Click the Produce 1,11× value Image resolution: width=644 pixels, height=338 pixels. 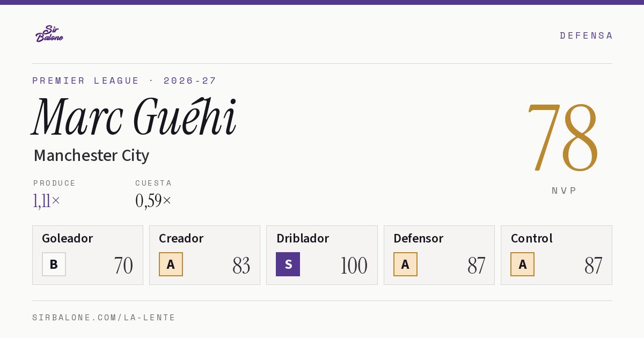pos(47,201)
